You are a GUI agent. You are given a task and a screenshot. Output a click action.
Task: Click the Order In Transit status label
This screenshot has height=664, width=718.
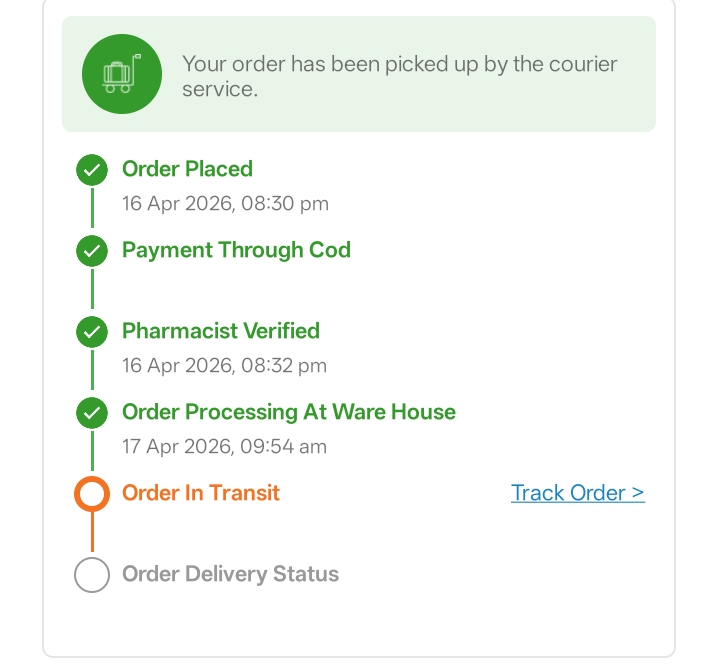click(x=201, y=493)
